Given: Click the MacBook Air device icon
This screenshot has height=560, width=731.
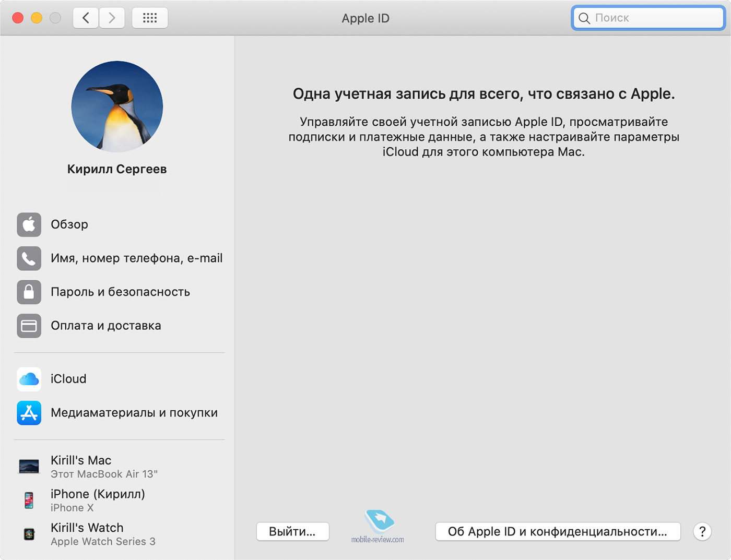Looking at the screenshot, I should (29, 466).
